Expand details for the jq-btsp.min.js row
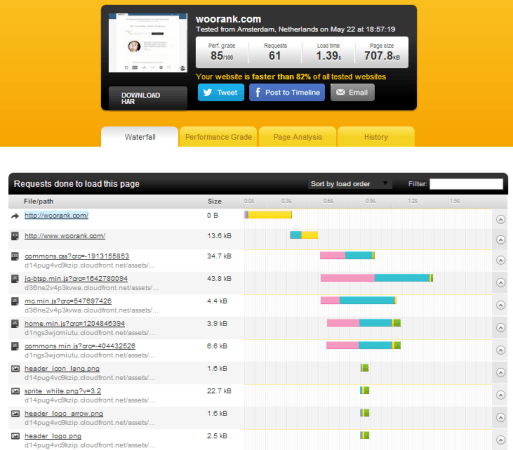This screenshot has width=513, height=450. 500,282
